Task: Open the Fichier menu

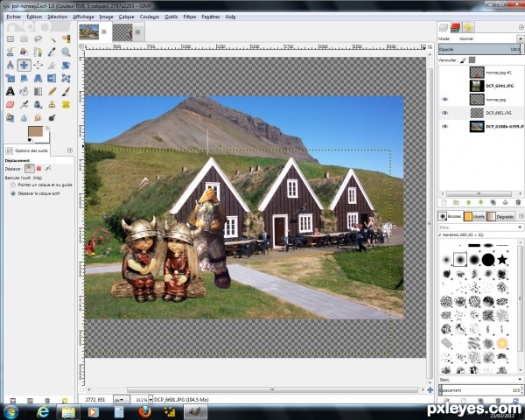Action: coord(14,17)
